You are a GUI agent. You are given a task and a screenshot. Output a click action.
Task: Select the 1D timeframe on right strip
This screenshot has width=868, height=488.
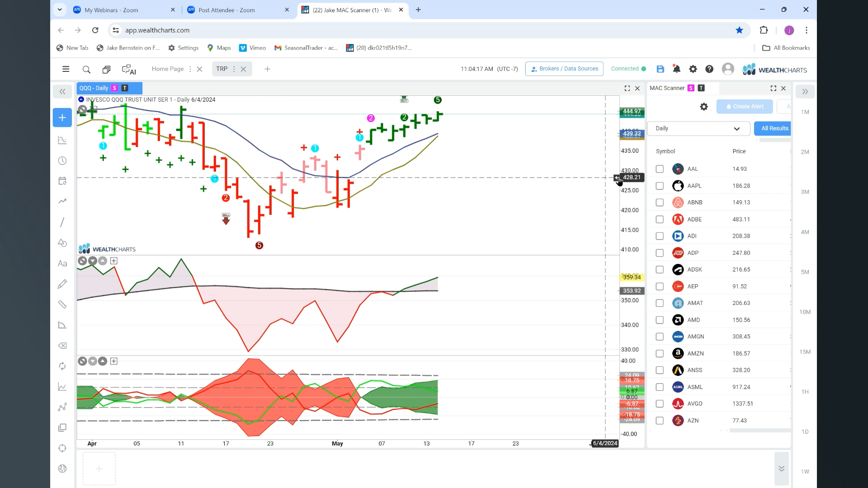(x=805, y=432)
